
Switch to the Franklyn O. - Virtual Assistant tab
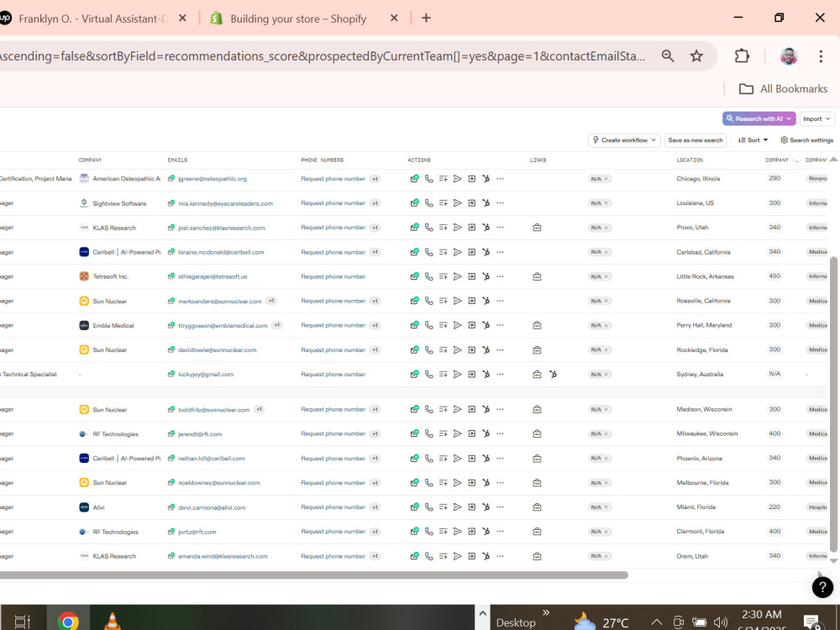92,18
